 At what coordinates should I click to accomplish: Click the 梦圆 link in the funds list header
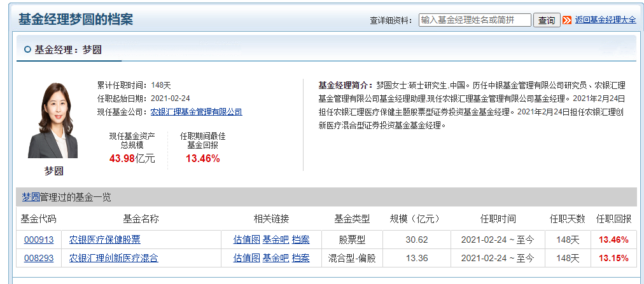pyautogui.click(x=31, y=197)
